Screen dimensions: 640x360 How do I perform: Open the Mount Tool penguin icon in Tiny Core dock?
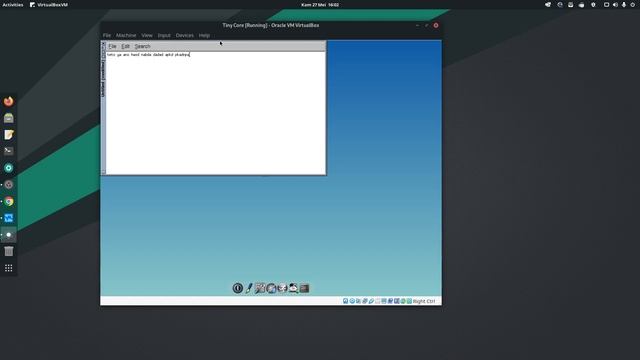(x=293, y=288)
